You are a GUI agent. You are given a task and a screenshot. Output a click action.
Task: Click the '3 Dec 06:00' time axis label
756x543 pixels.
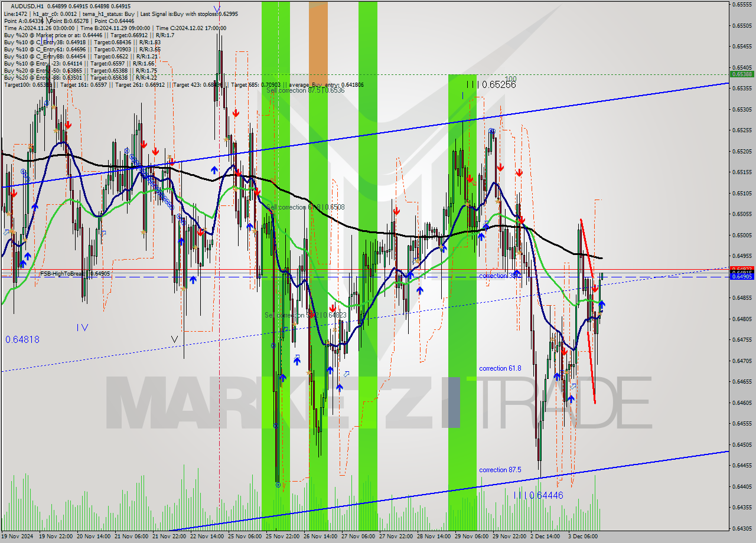coord(583,537)
